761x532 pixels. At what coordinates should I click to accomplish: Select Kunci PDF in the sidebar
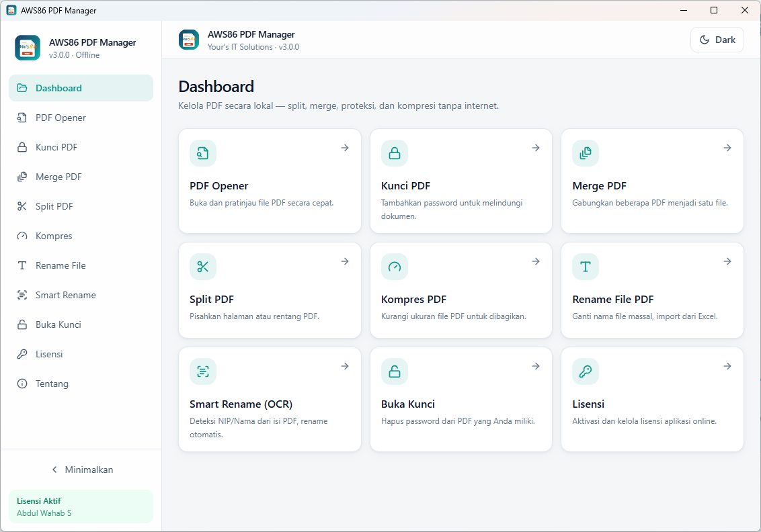coord(81,147)
